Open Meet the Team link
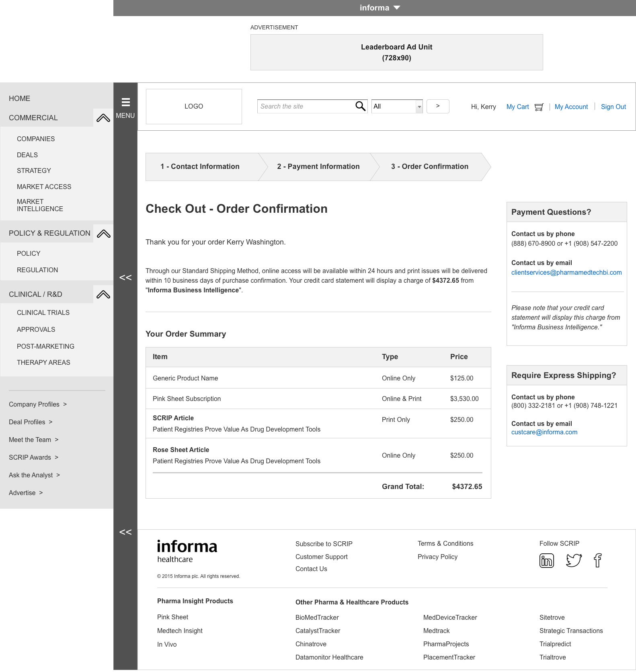Screen dimensions: 636x672 click(x=34, y=440)
